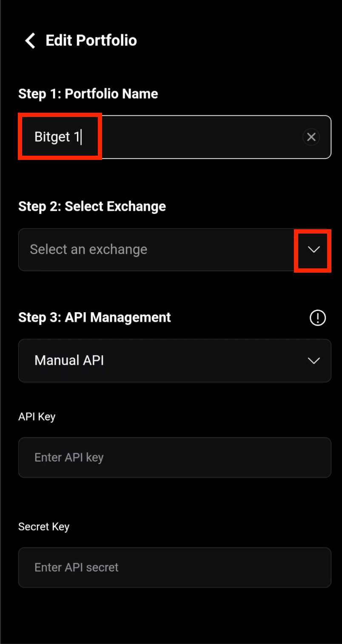Click the Secret Key label
This screenshot has height=644, width=342.
coord(43,527)
